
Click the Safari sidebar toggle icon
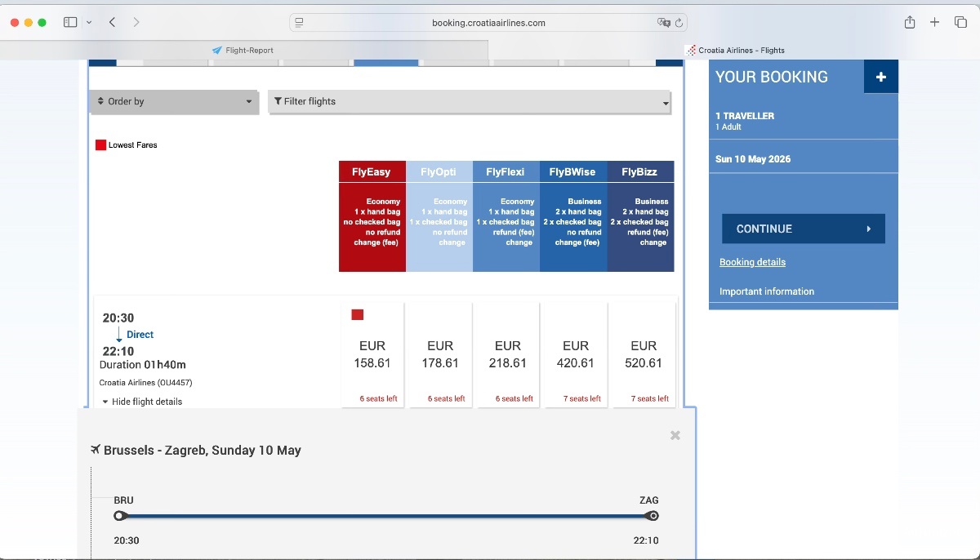point(70,22)
